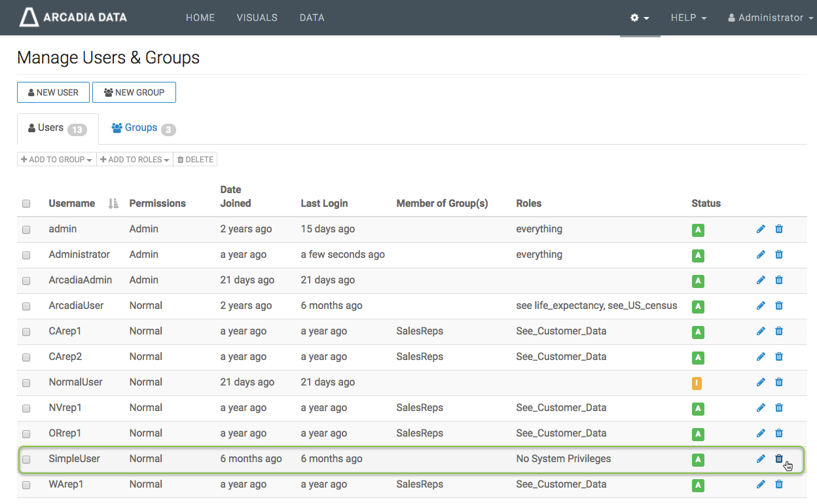This screenshot has width=817, height=504.
Task: Click the Last Login column header
Action: click(324, 204)
